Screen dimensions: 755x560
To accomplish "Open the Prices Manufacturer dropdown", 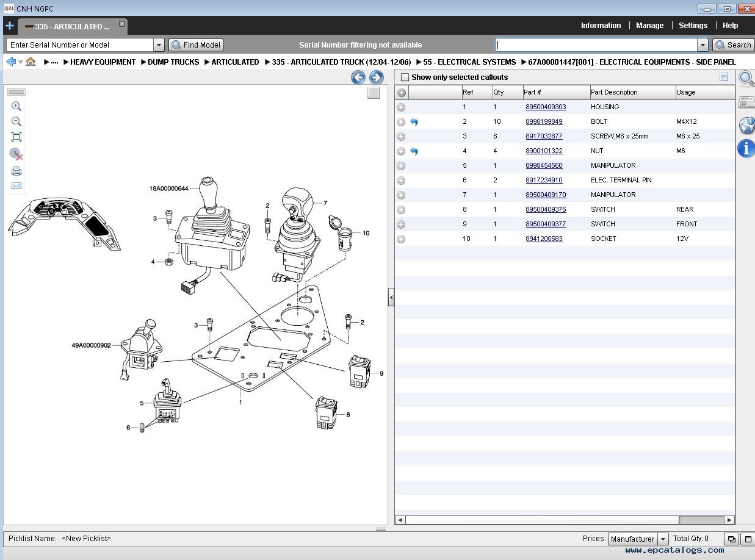I will [663, 539].
